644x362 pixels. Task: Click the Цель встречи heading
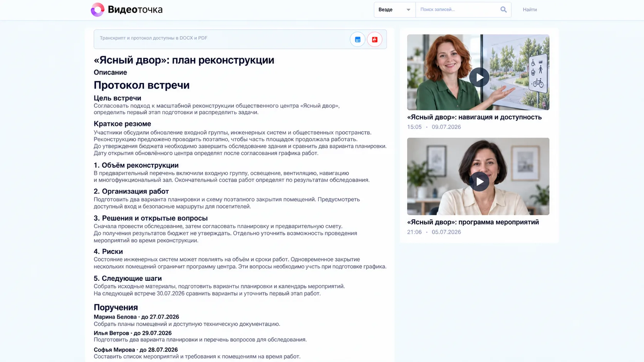tap(117, 98)
